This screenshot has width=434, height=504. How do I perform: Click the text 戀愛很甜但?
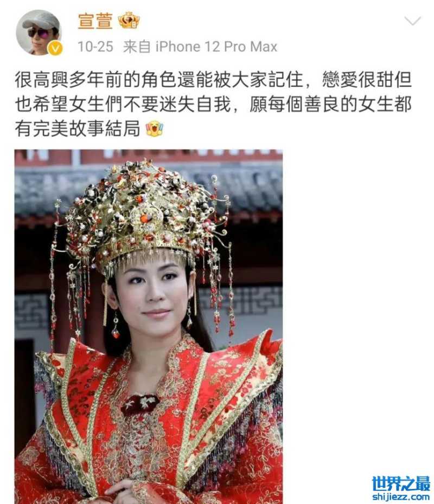(x=367, y=80)
